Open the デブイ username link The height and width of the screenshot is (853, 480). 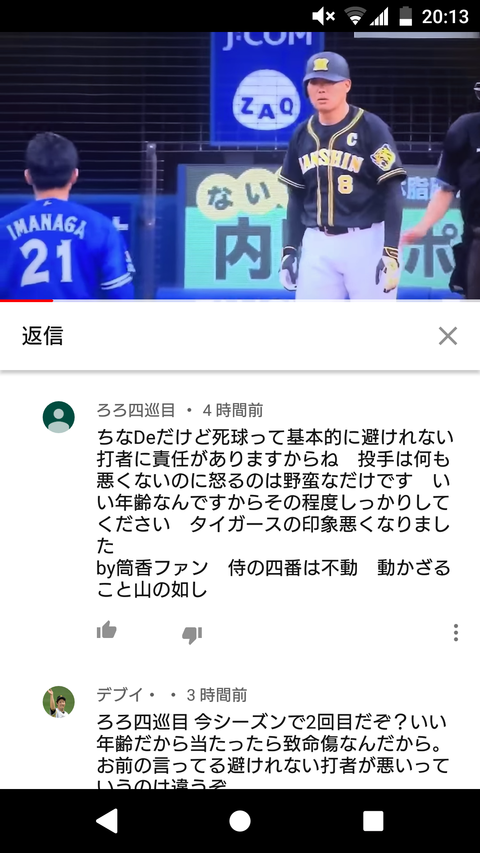tap(120, 695)
